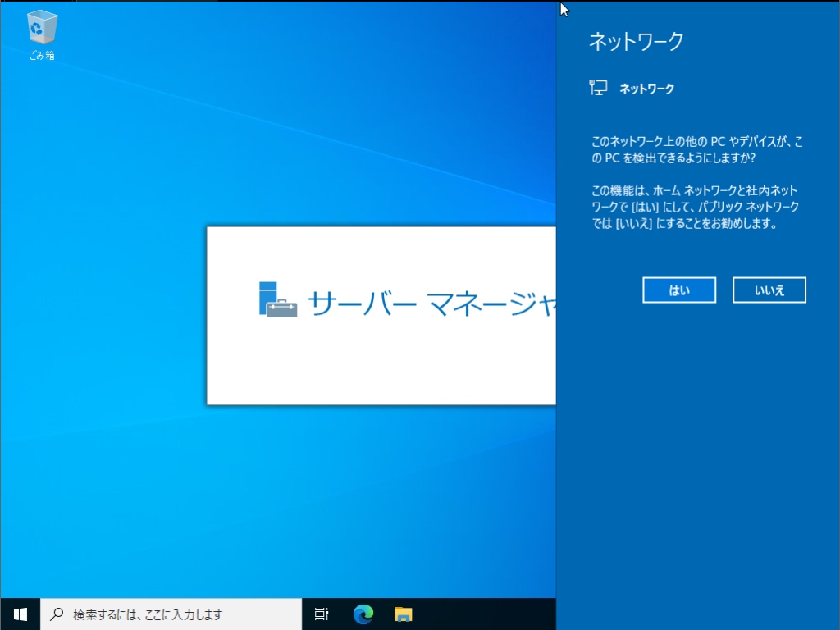Open the ごみ箱 recycle bin icon
Viewport: 840px width, 630px height.
point(42,35)
